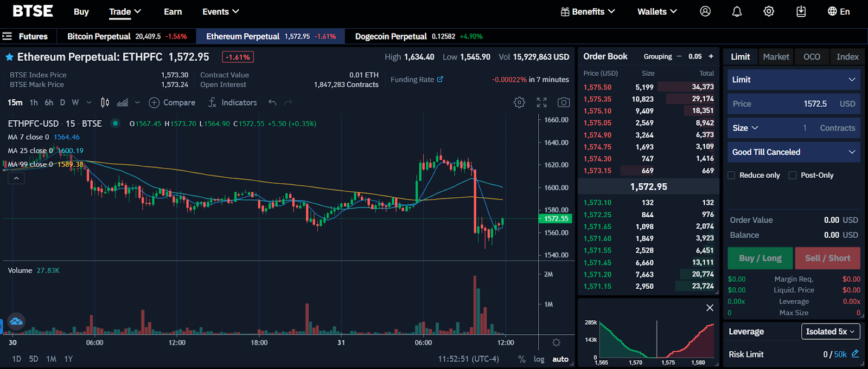
Task: Click the 1,571.15 bid price row
Action: point(649,286)
